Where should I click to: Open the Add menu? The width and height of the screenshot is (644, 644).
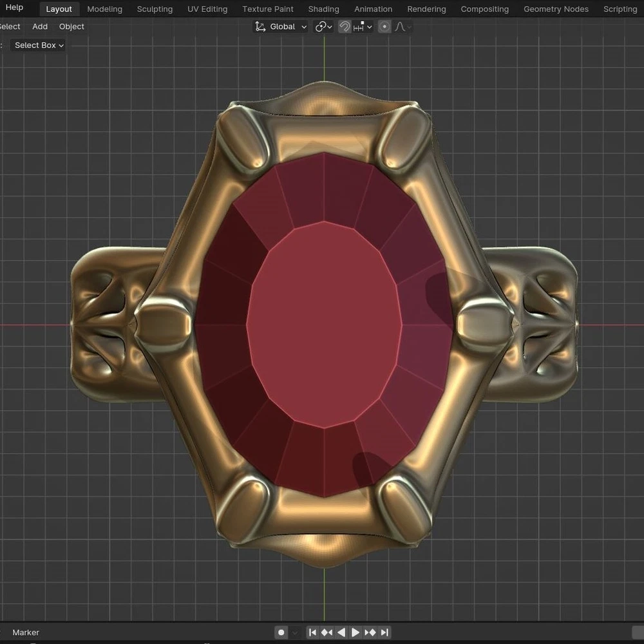tap(40, 26)
